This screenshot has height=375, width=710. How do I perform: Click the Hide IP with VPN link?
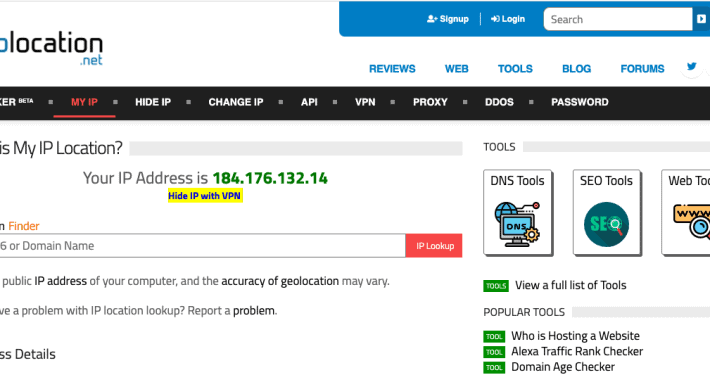205,196
